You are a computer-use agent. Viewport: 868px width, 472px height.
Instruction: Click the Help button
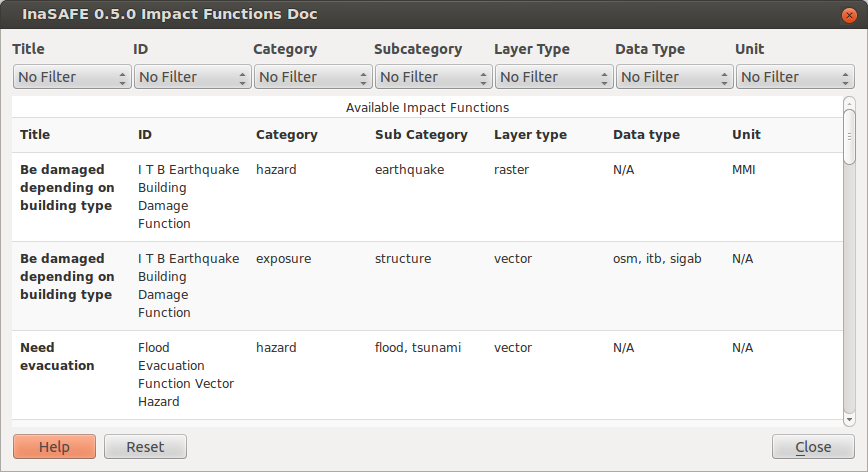point(54,447)
